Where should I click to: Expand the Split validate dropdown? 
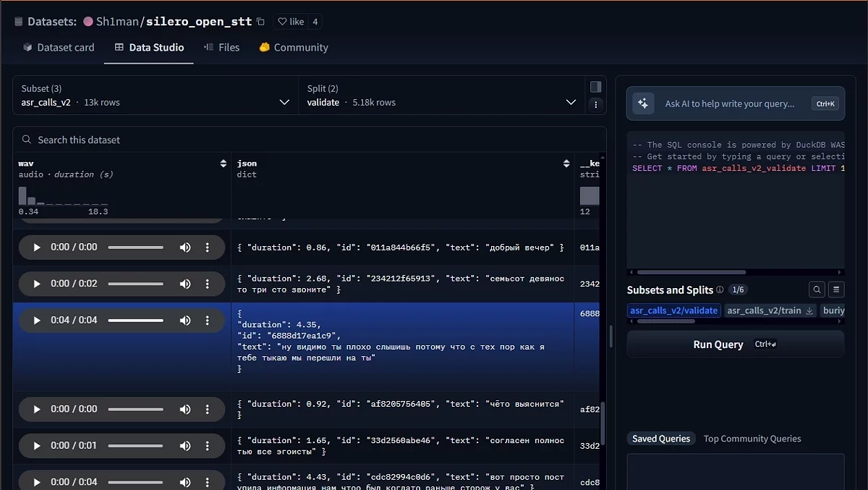click(x=571, y=103)
